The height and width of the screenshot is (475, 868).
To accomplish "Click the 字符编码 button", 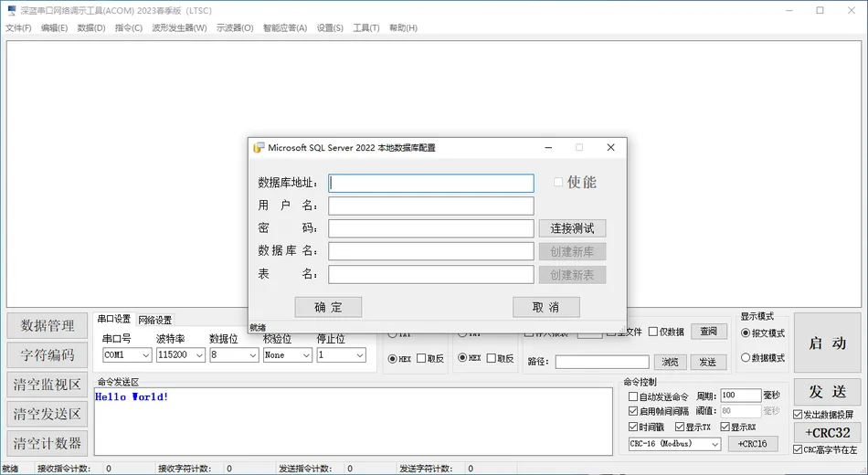I will pyautogui.click(x=47, y=354).
